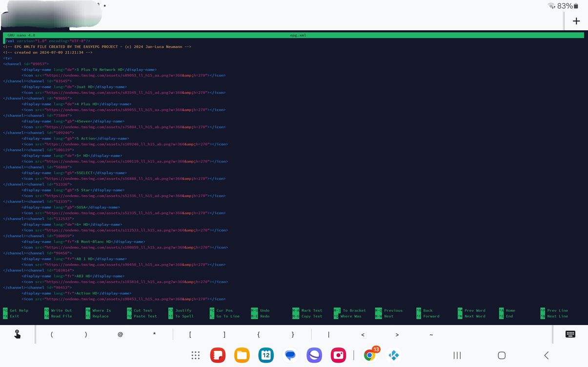Click nano's Undo shortcut
The width and height of the screenshot is (588, 367).
tap(260, 310)
